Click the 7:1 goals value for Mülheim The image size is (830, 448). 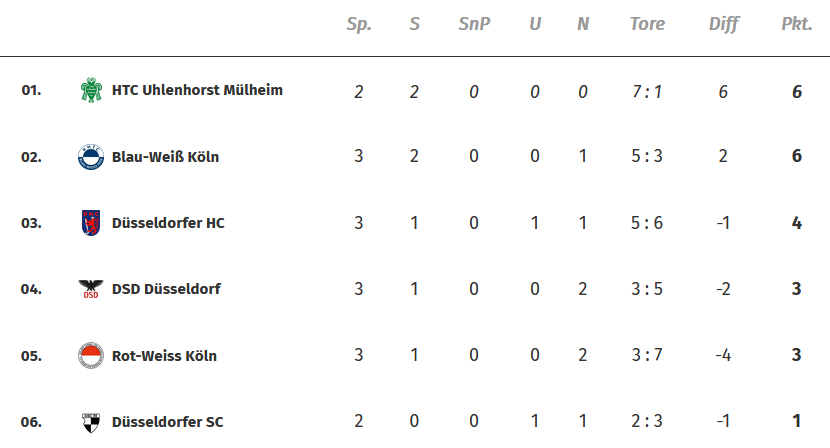pos(647,92)
